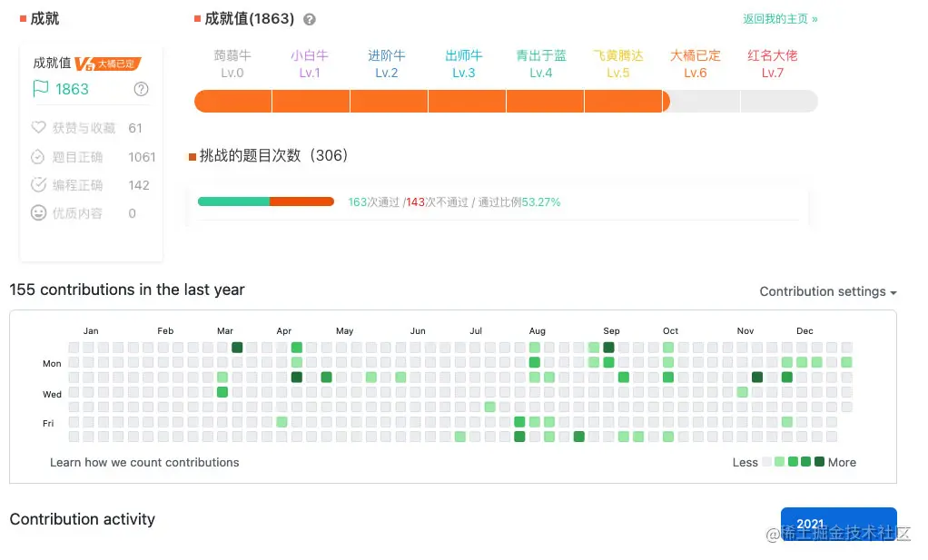Click 163次通过 pass count text
The width and height of the screenshot is (928, 560).
(373, 202)
